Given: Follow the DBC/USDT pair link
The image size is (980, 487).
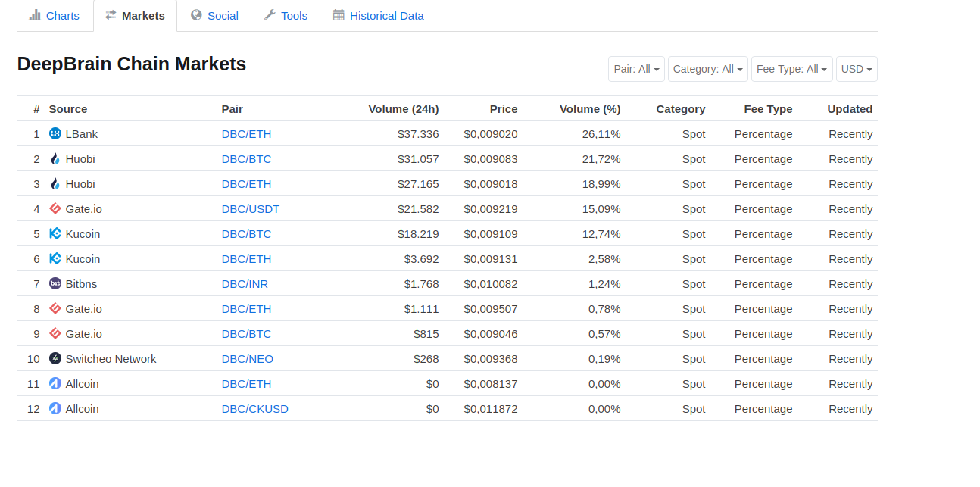Looking at the screenshot, I should pos(251,209).
